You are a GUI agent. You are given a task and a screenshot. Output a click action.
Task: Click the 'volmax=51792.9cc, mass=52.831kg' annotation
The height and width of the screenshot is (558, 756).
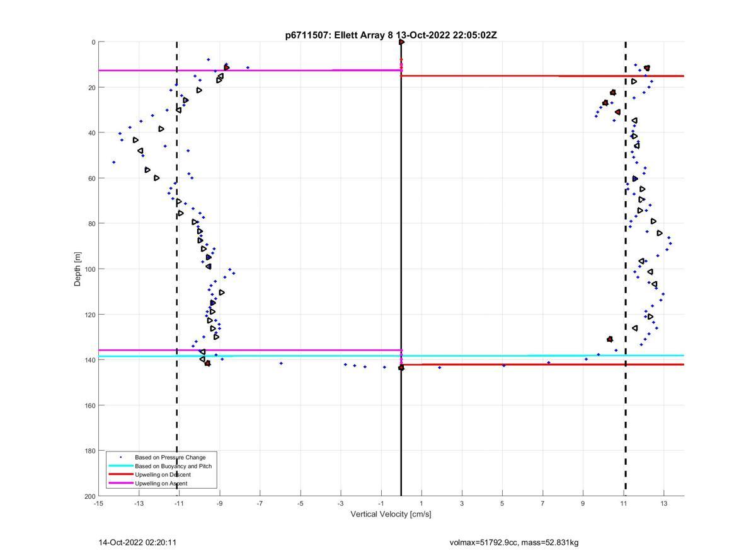pos(514,542)
